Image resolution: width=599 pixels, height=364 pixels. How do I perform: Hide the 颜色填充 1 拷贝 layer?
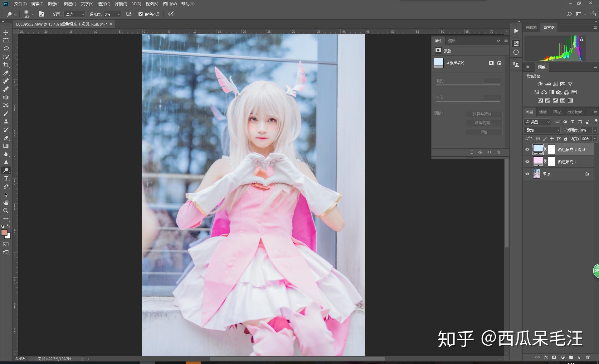[x=527, y=150]
